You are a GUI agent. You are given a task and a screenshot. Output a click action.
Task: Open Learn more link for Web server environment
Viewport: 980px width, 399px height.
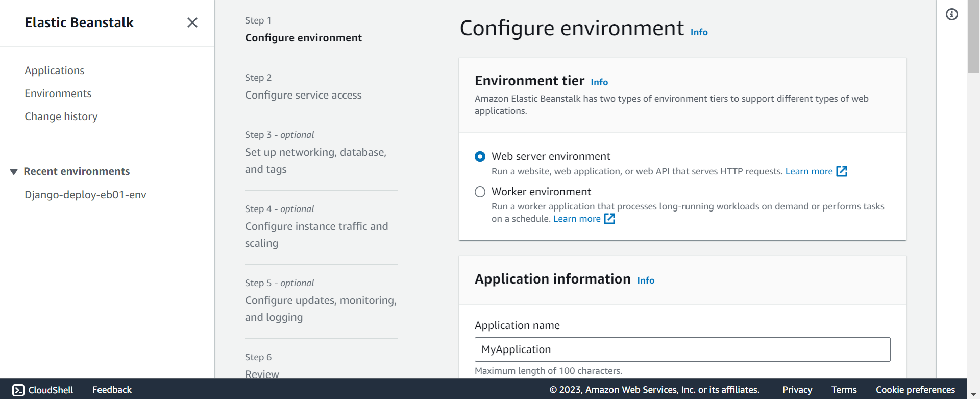tap(809, 171)
